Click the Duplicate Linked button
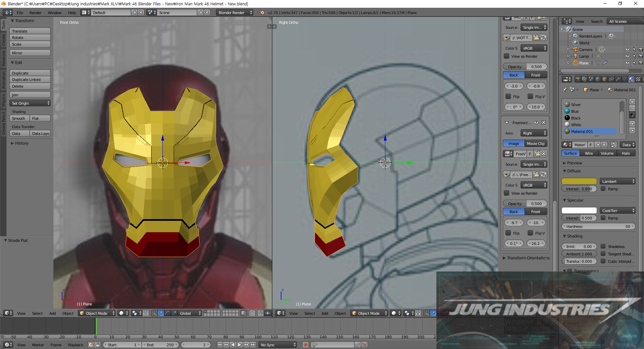Image resolution: width=644 pixels, height=349 pixels. click(x=30, y=80)
